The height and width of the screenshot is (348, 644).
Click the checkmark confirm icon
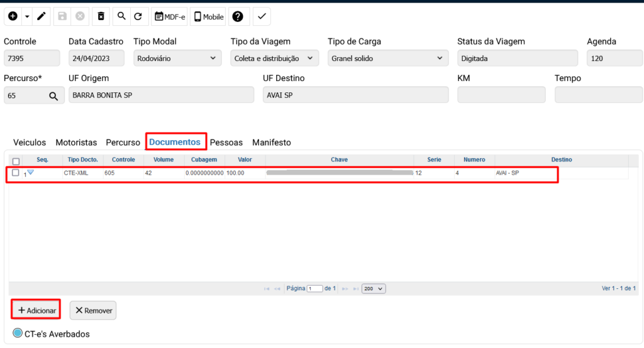pos(262,17)
